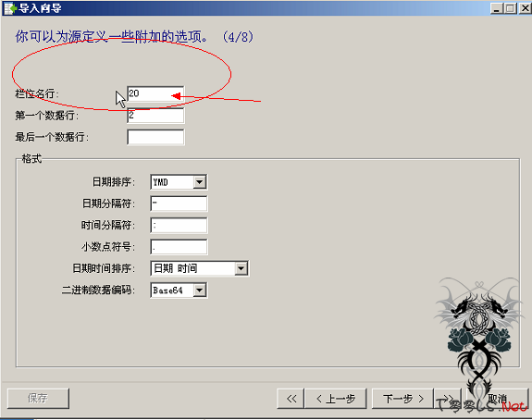Click the 取消 cancel button
The image size is (532, 420).
click(x=498, y=399)
